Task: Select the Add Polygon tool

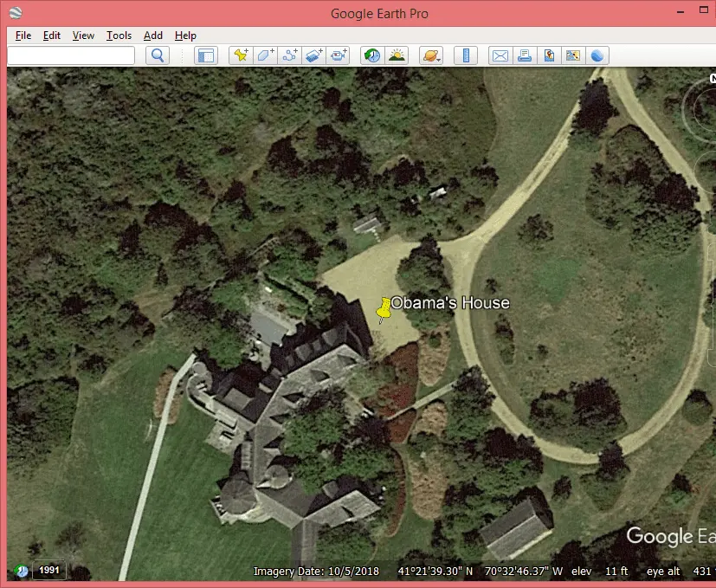Action: click(266, 55)
